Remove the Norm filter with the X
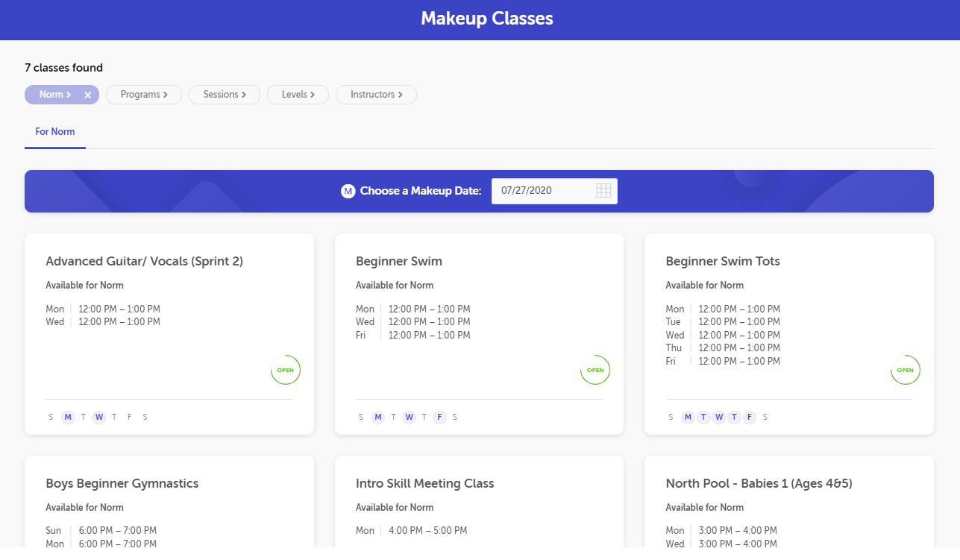Screen dimensions: 960x560 tap(87, 95)
